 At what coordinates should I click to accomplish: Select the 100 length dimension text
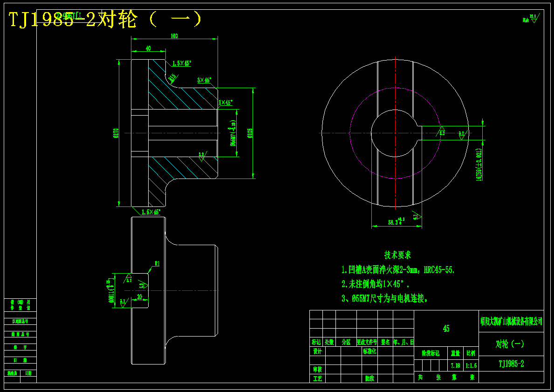(174, 36)
